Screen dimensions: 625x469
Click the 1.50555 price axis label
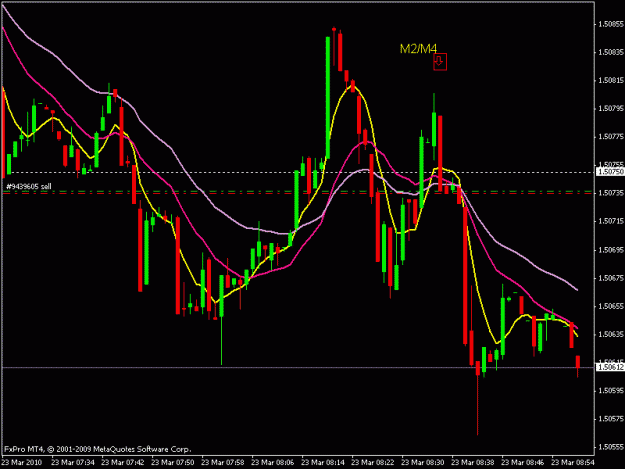click(x=611, y=447)
